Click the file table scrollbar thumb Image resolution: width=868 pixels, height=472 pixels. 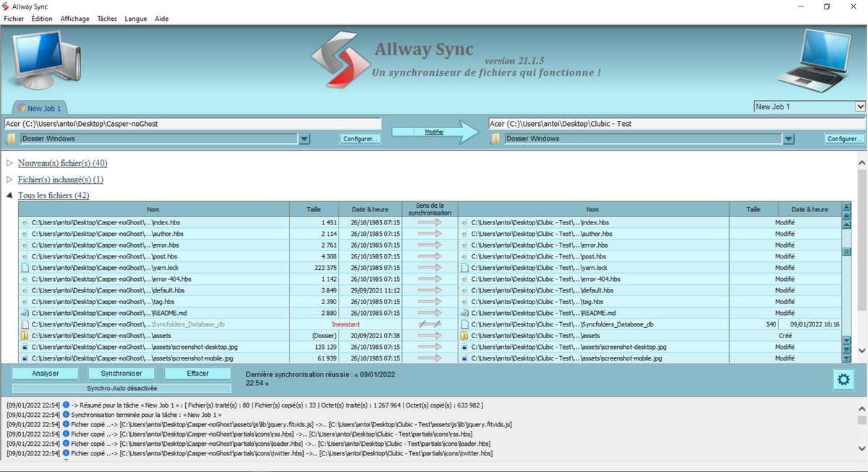[846, 252]
